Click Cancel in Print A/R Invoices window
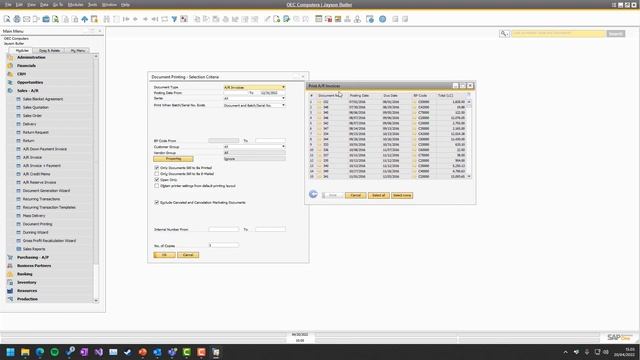The height and width of the screenshot is (360, 640). coord(356,195)
